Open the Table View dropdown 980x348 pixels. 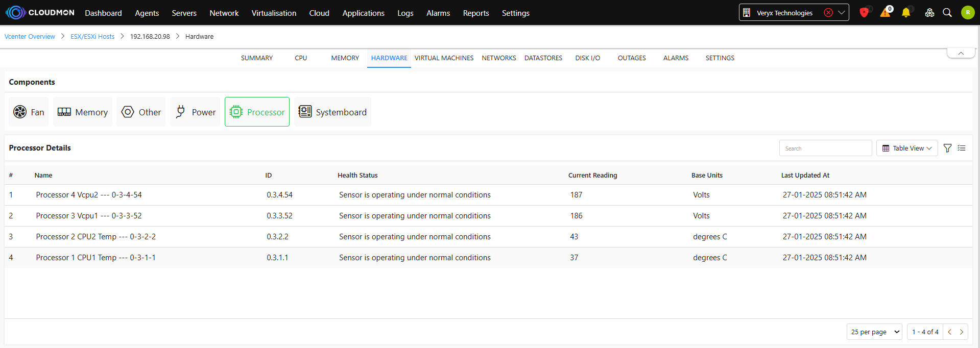pyautogui.click(x=907, y=148)
